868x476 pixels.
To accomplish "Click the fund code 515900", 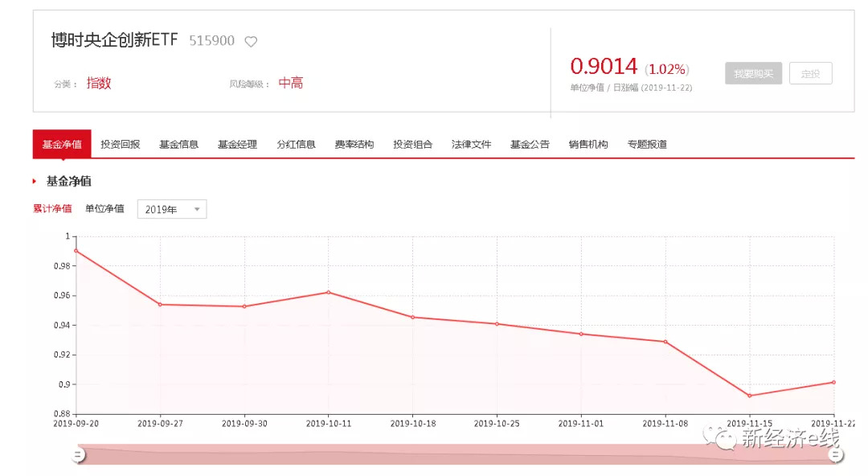I will (x=212, y=41).
